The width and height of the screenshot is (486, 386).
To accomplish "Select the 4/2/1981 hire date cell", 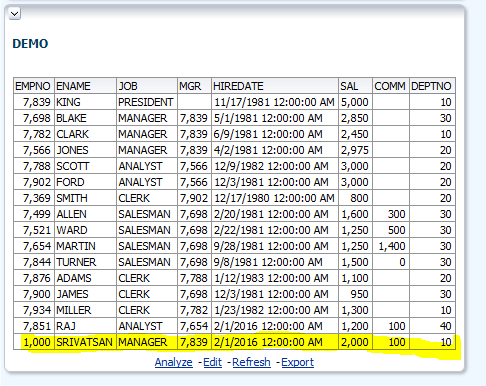I will [275, 150].
